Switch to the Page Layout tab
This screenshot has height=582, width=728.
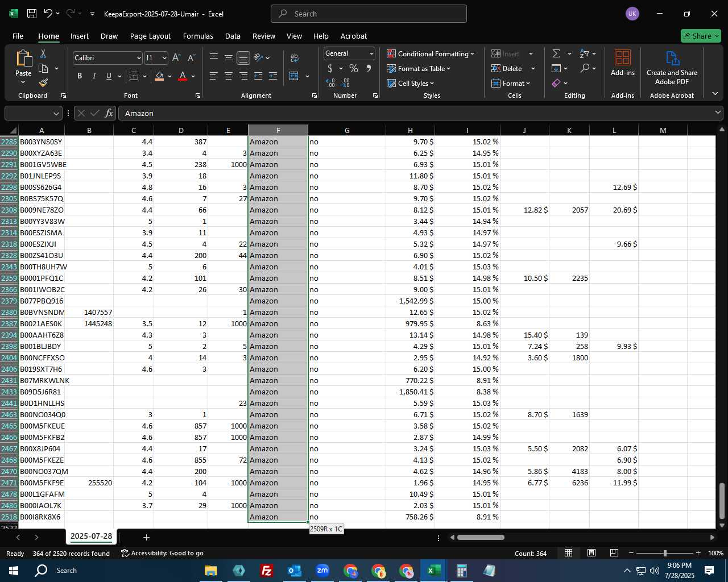pos(150,36)
